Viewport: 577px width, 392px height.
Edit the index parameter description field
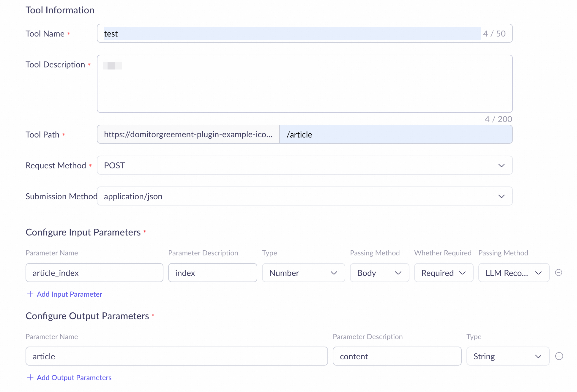click(212, 273)
